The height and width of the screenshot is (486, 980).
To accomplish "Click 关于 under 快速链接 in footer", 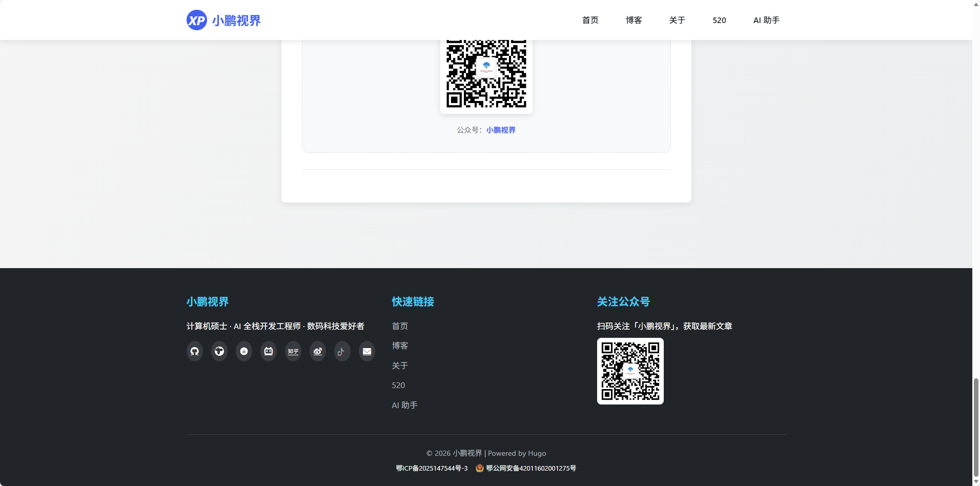I will pyautogui.click(x=400, y=366).
